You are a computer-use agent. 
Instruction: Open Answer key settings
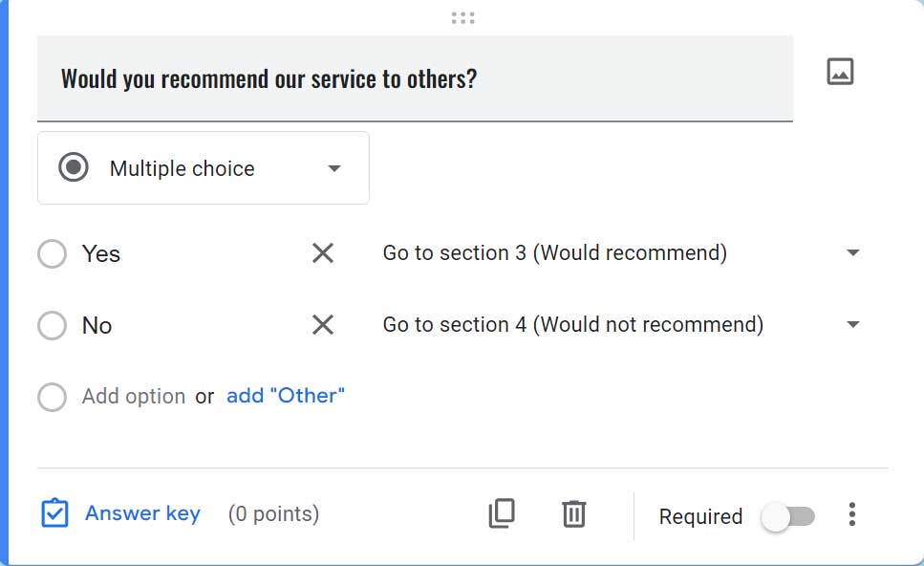[141, 513]
